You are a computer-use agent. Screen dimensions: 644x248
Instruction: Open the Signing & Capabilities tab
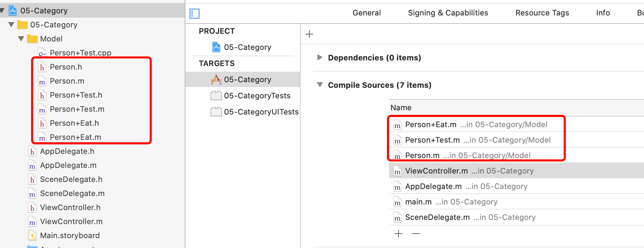[448, 13]
